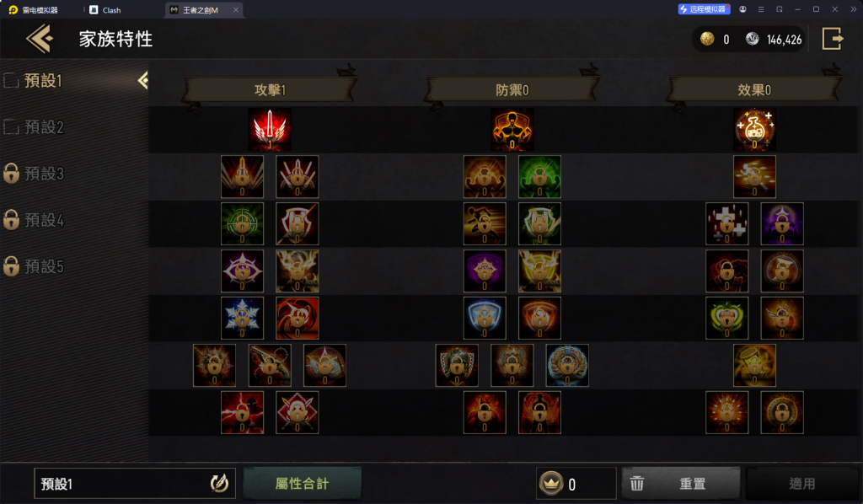The image size is (863, 504).
Task: Go back using the double-chevron arrow
Action: coord(39,39)
